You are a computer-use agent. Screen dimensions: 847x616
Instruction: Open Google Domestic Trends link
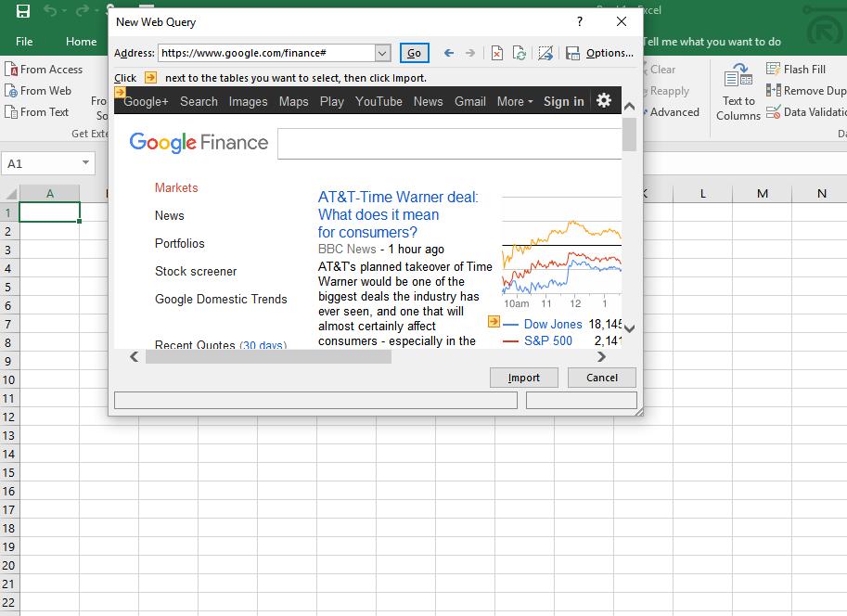point(221,299)
